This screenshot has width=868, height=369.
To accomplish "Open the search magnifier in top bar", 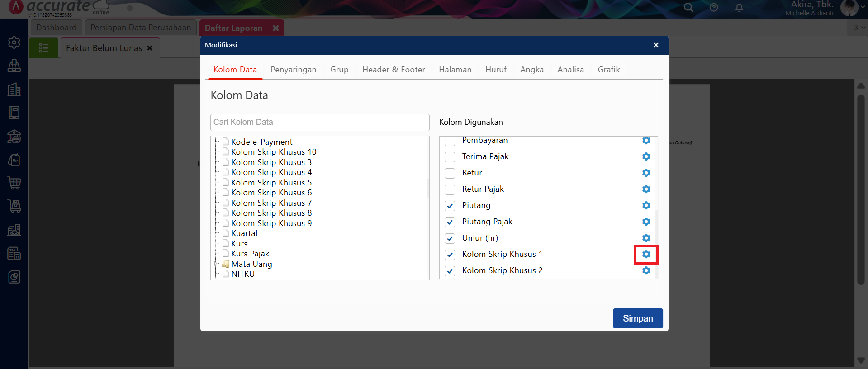I will [688, 8].
